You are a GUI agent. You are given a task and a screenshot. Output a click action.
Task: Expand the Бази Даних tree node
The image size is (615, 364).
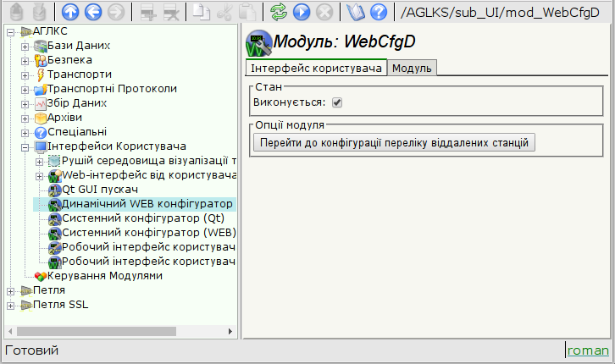coord(25,46)
